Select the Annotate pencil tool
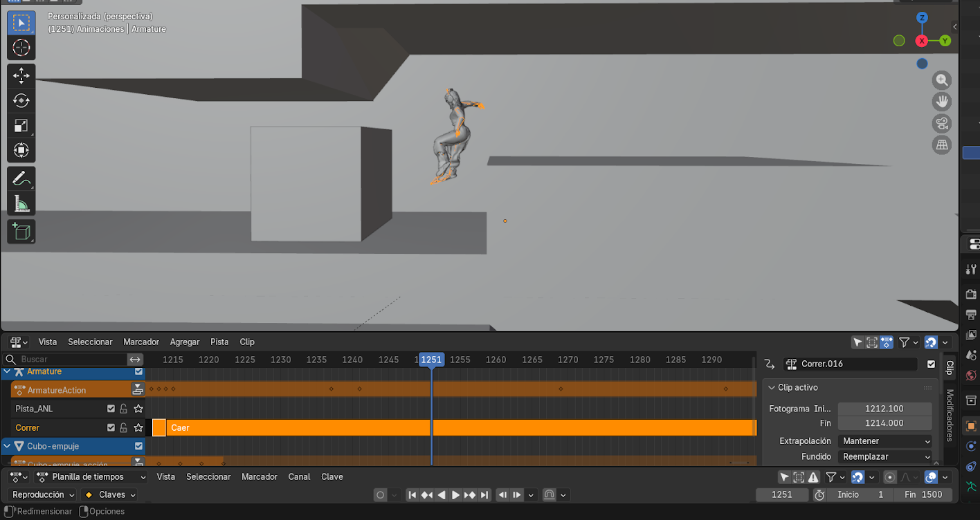The image size is (980, 520). pyautogui.click(x=21, y=178)
